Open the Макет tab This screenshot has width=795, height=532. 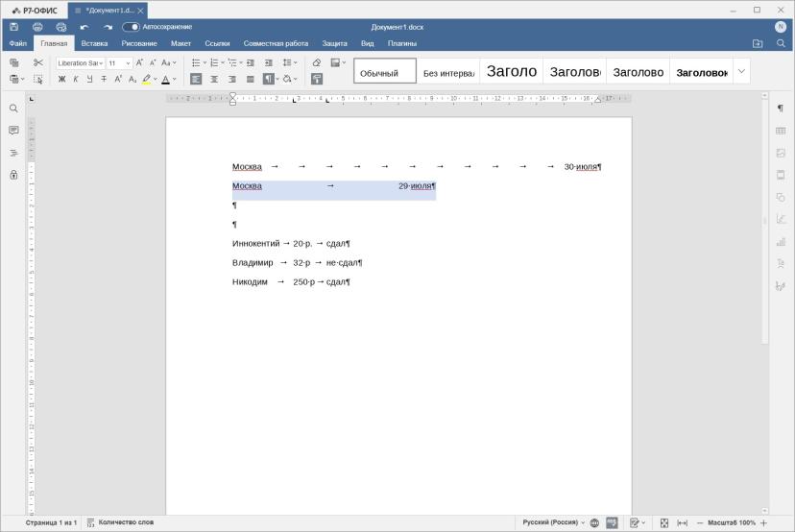(x=181, y=43)
